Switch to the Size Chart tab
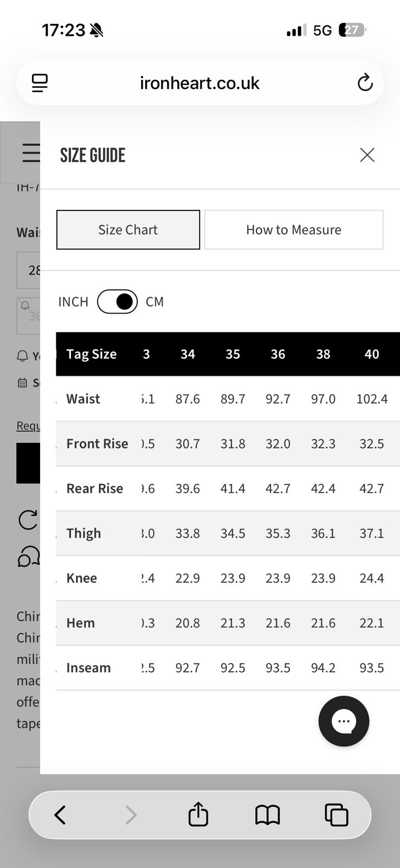Screen dimensions: 400x868 pos(128,230)
